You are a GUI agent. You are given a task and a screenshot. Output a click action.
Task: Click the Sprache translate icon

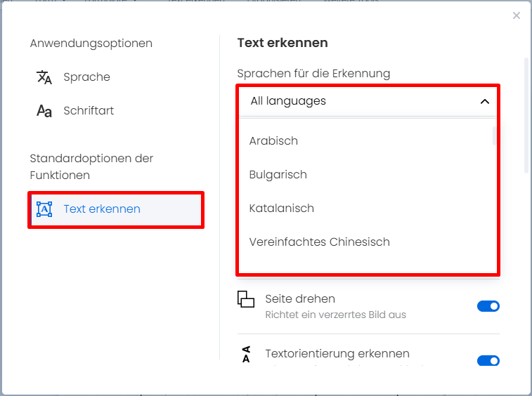pyautogui.click(x=44, y=77)
